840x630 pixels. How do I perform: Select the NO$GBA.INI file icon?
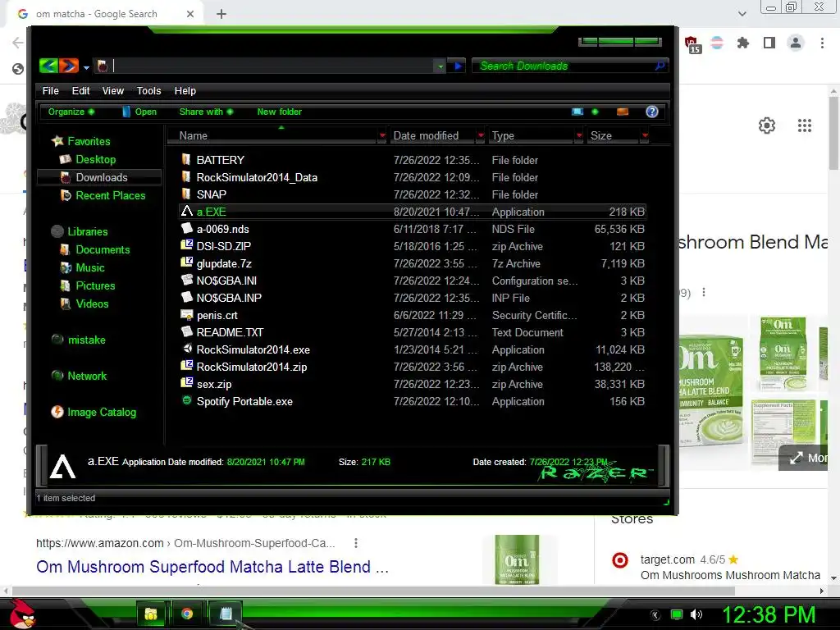point(186,280)
